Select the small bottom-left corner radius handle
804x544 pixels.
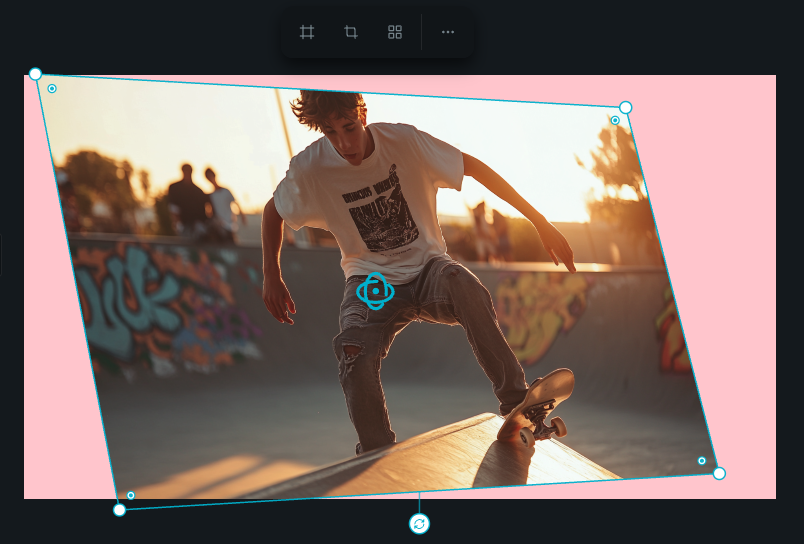[x=131, y=495]
